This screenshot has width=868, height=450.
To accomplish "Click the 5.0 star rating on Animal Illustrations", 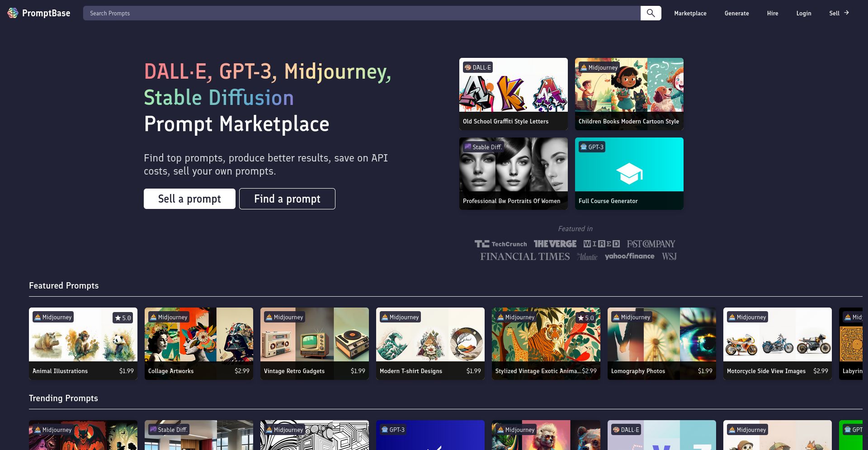I will pyautogui.click(x=123, y=318).
